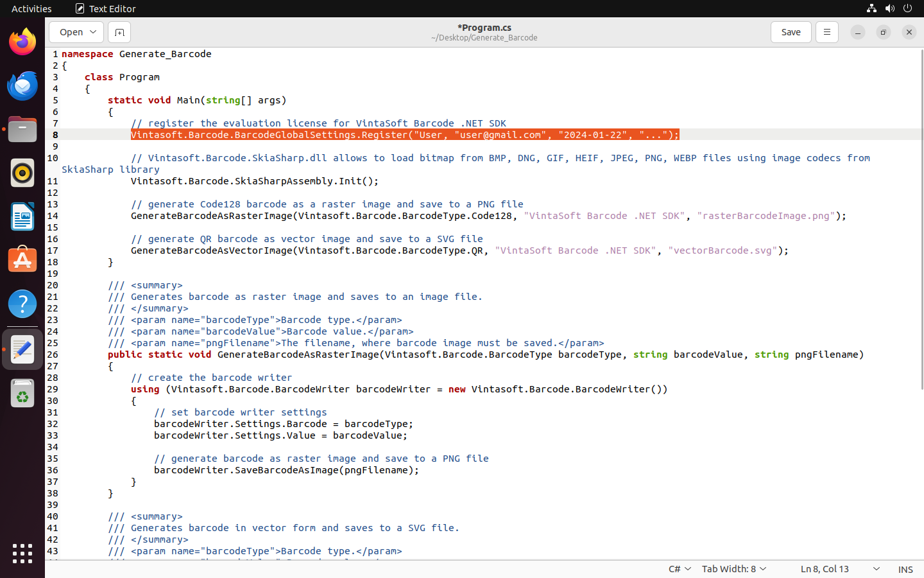Open Thunderbird mail from the dock
This screenshot has width=924, height=578.
[22, 86]
